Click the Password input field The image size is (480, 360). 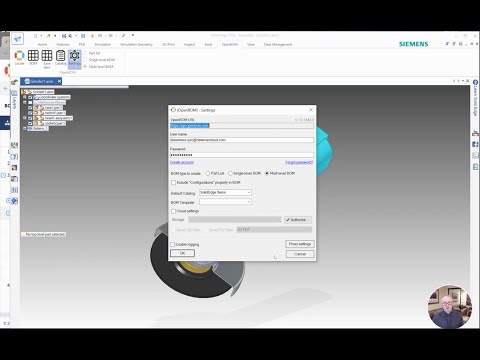pyautogui.click(x=242, y=155)
